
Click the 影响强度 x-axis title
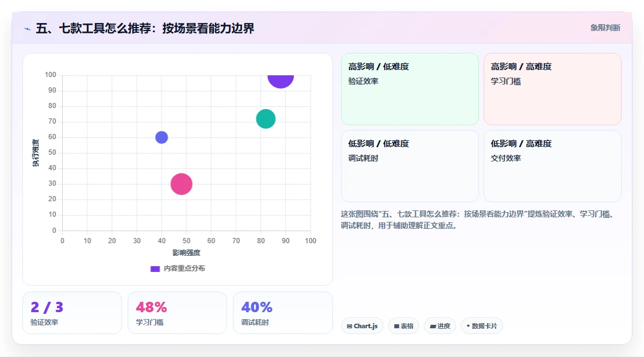pyautogui.click(x=186, y=252)
